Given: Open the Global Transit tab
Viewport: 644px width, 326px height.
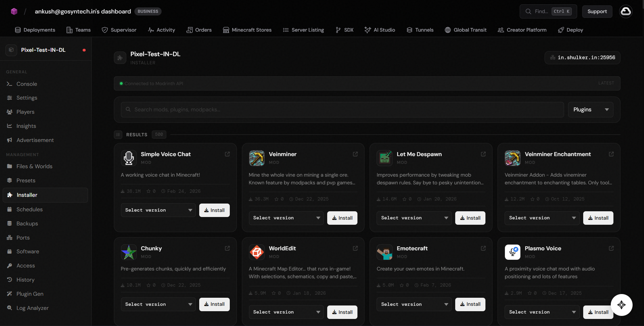Looking at the screenshot, I should [466, 30].
